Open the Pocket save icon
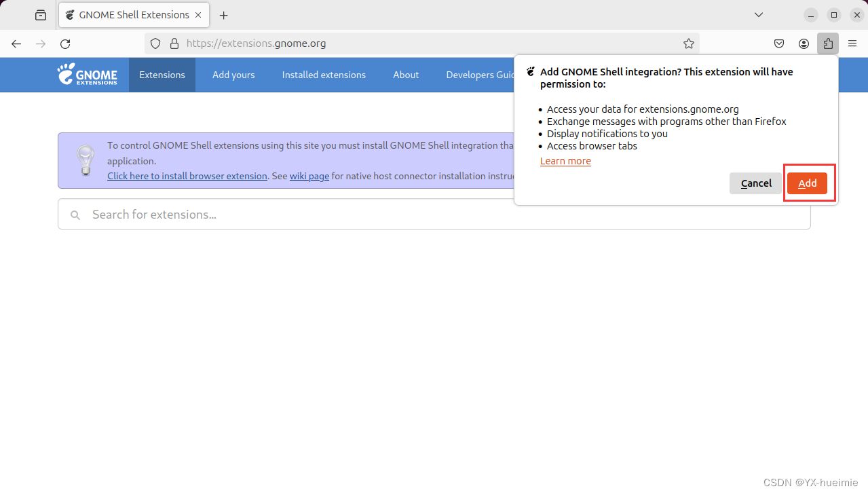The image size is (868, 493). [779, 43]
